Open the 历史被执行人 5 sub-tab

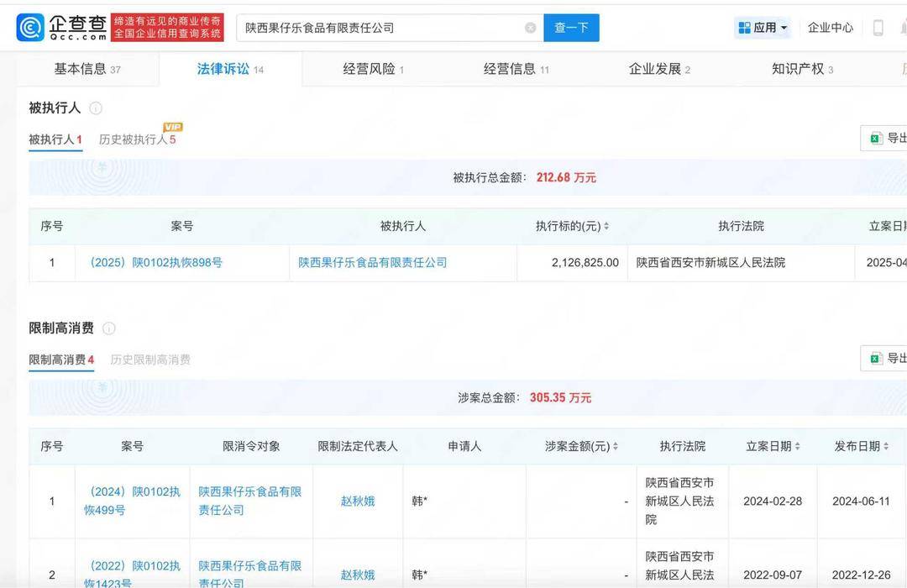click(137, 139)
